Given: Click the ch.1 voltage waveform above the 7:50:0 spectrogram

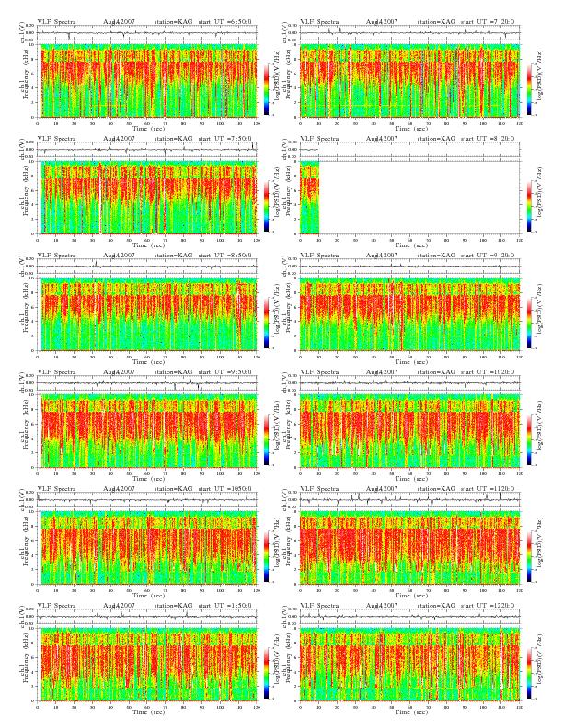Looking at the screenshot, I should [x=147, y=150].
